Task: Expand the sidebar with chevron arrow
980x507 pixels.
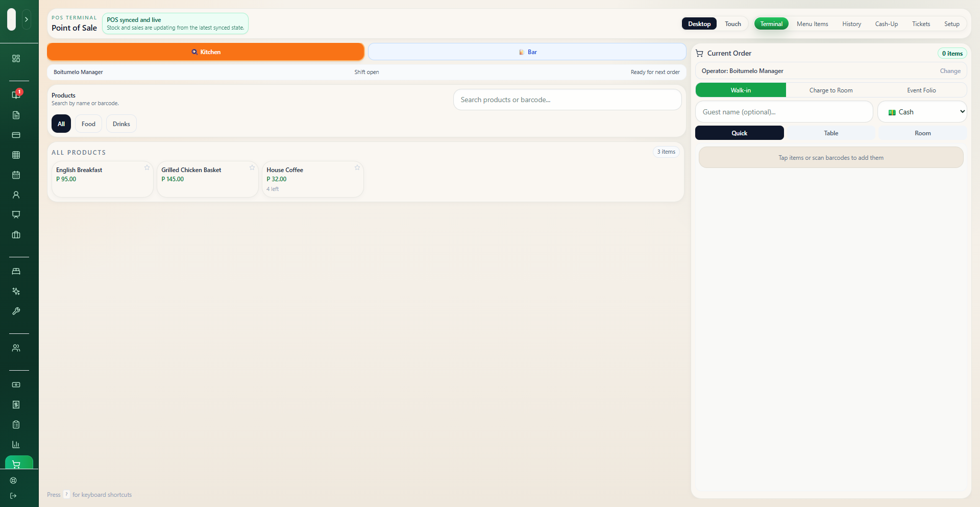Action: pos(27,19)
